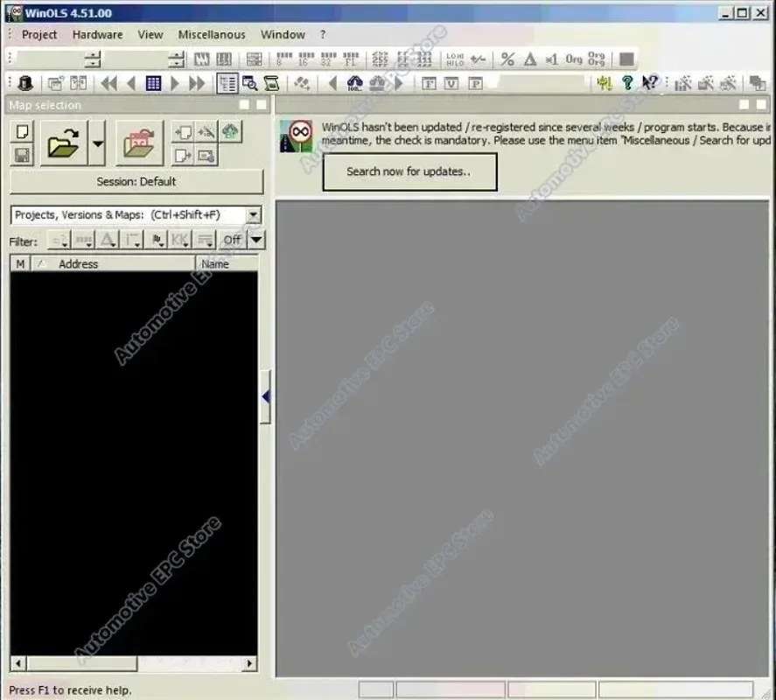The width and height of the screenshot is (776, 700).
Task: Click the single Org original values icon
Action: coord(574,59)
